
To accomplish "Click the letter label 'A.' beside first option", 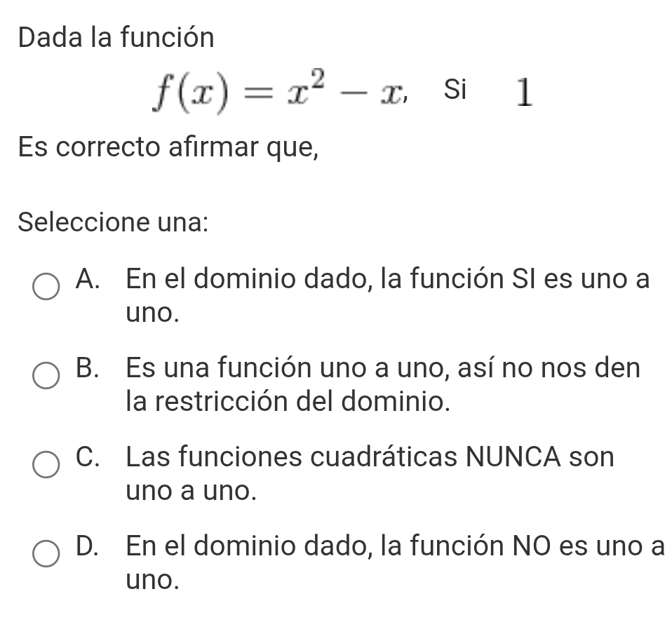I will click(x=87, y=280).
